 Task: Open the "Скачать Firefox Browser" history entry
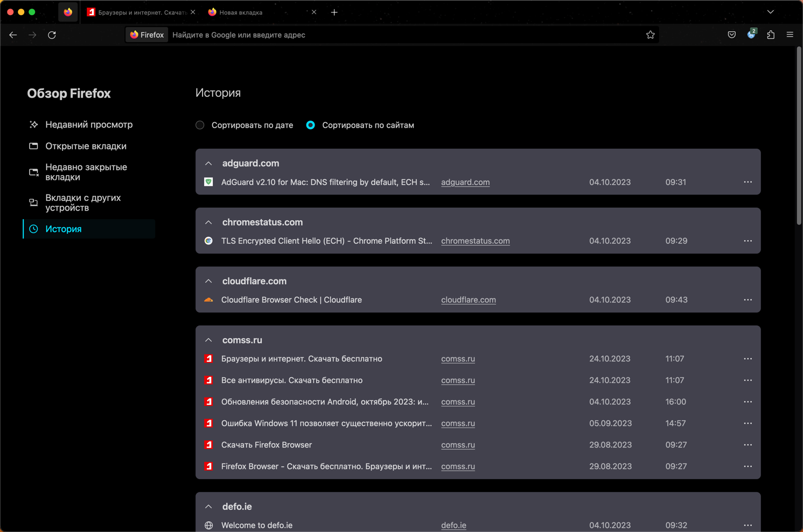pyautogui.click(x=267, y=445)
